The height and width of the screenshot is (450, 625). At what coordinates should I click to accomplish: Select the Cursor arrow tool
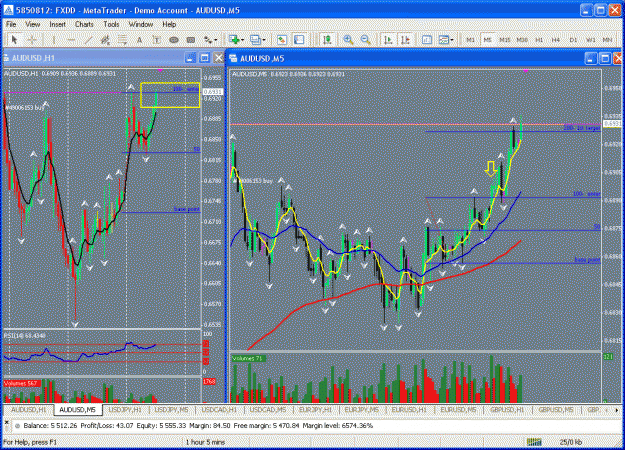pyautogui.click(x=15, y=40)
